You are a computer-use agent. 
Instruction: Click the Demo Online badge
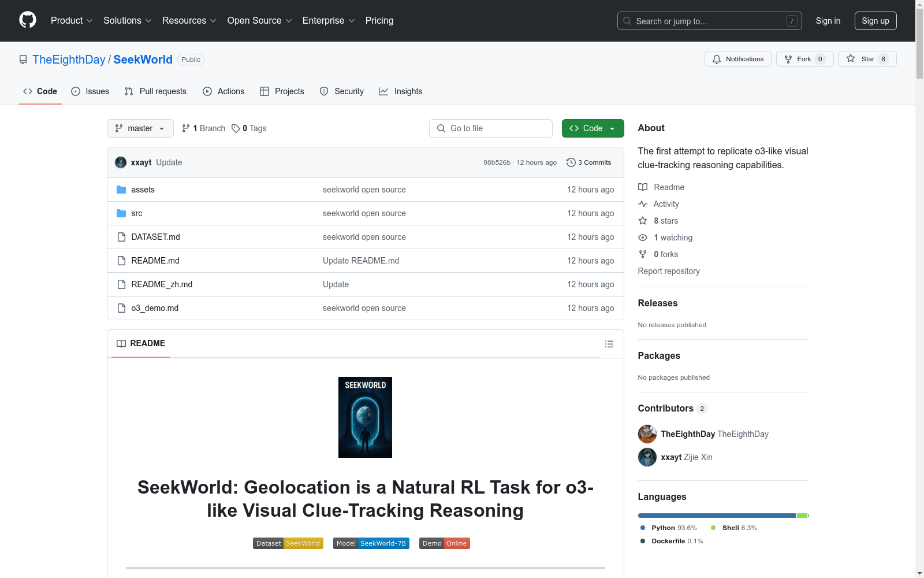[445, 543]
